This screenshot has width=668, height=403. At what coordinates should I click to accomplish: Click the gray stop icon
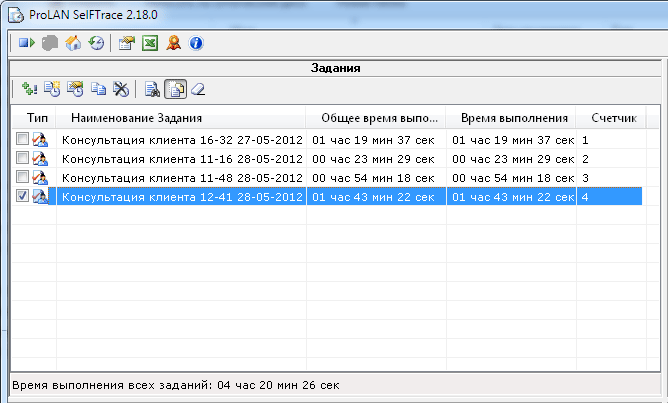pos(50,43)
